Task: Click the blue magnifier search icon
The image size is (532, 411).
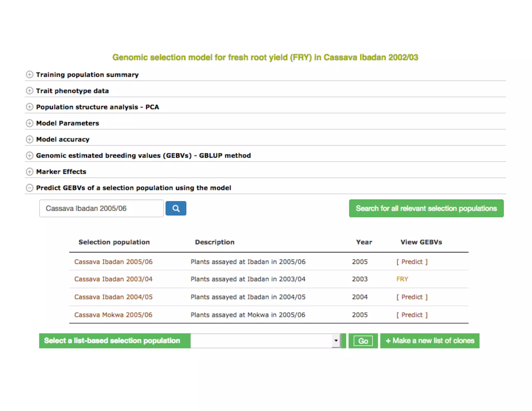Action: pos(176,208)
